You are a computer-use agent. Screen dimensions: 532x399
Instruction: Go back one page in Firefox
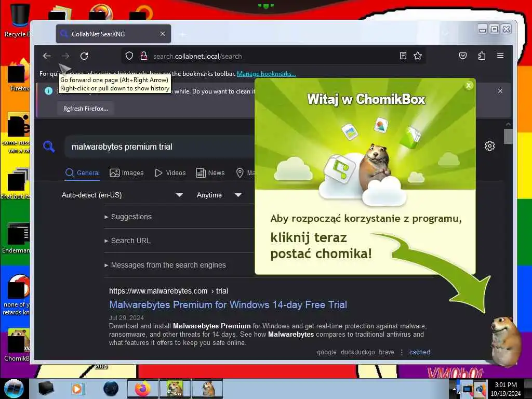point(47,56)
